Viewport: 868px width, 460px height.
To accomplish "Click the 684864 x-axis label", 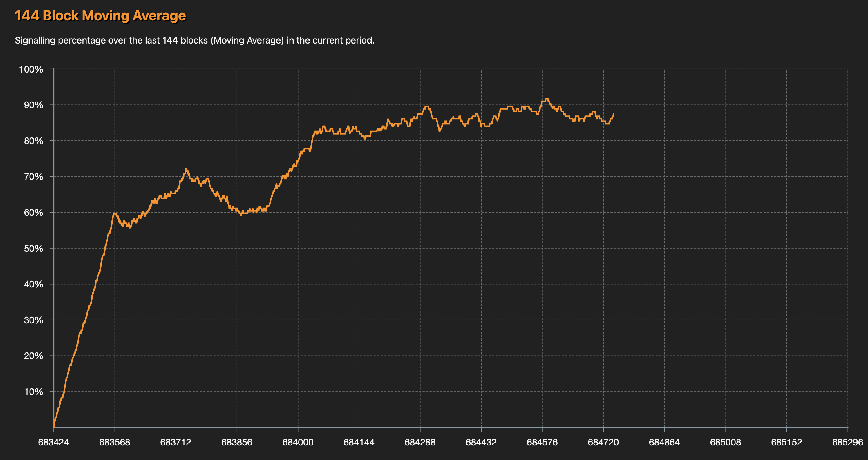I will coord(664,443).
